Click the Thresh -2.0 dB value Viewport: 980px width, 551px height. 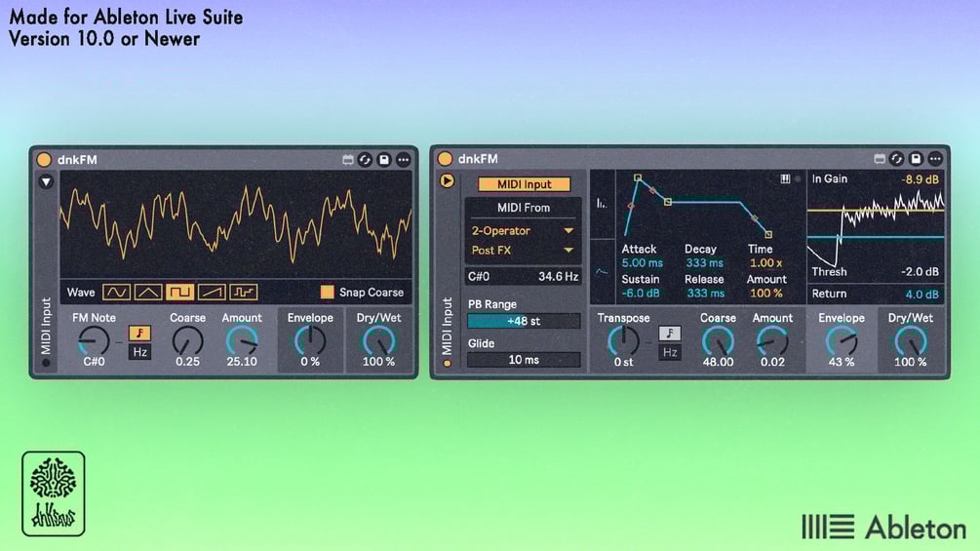click(920, 272)
